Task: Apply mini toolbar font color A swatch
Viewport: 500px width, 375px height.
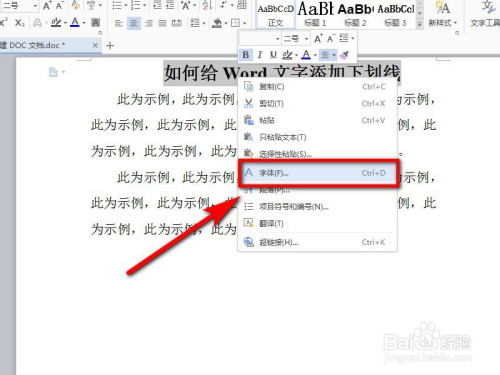Action: (306, 55)
